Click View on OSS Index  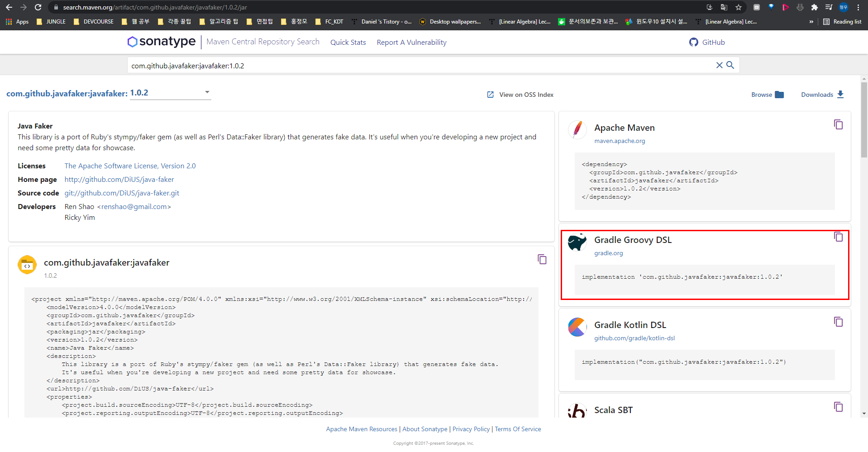click(x=520, y=95)
